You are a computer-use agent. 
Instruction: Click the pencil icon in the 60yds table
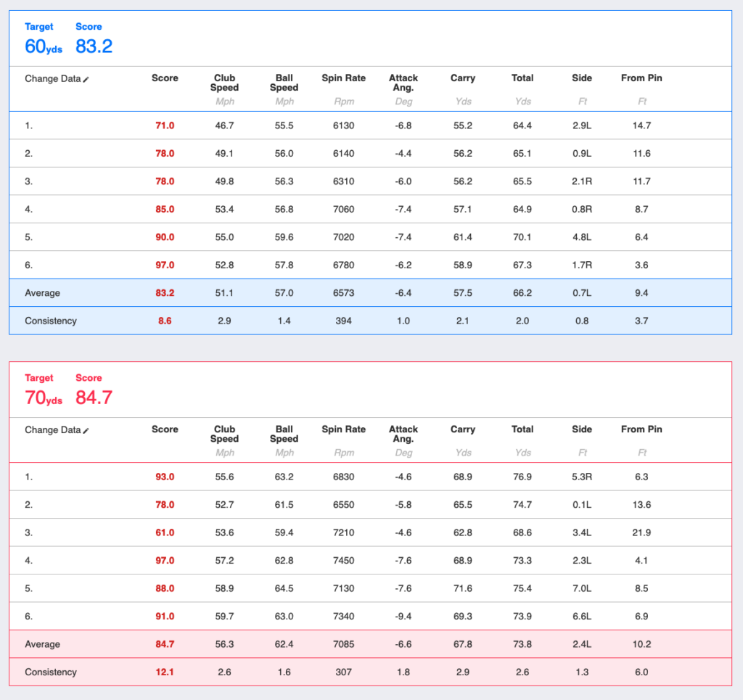(86, 79)
